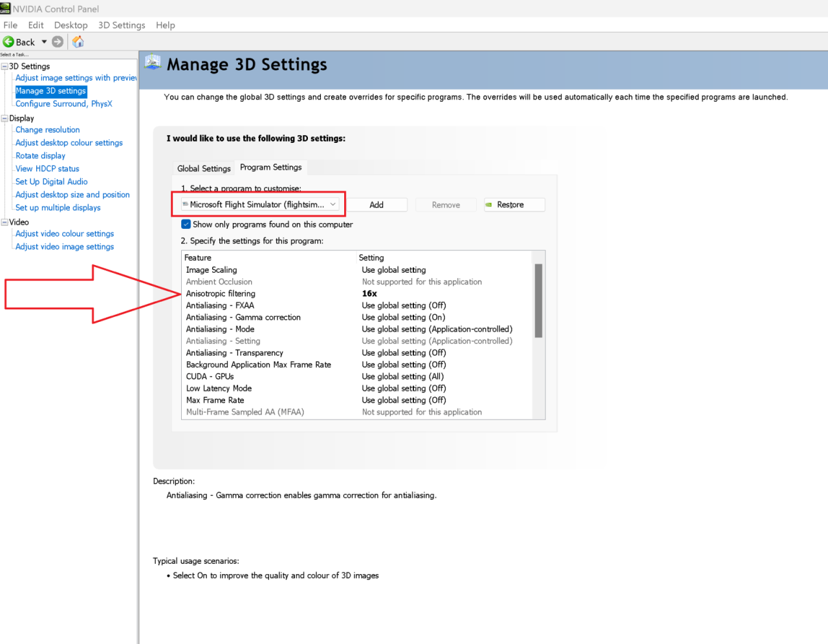Switch to the Global Settings tab
Viewport: 828px width, 644px height.
tap(204, 169)
